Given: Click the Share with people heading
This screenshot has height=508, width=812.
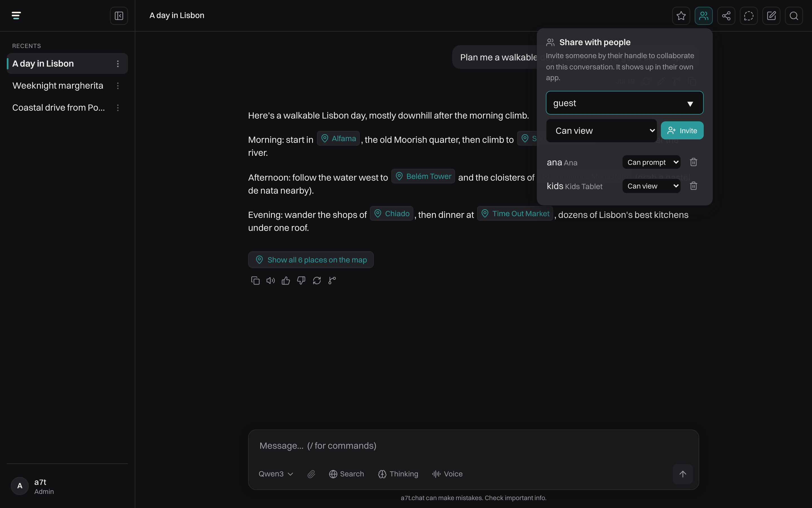Looking at the screenshot, I should tap(595, 42).
